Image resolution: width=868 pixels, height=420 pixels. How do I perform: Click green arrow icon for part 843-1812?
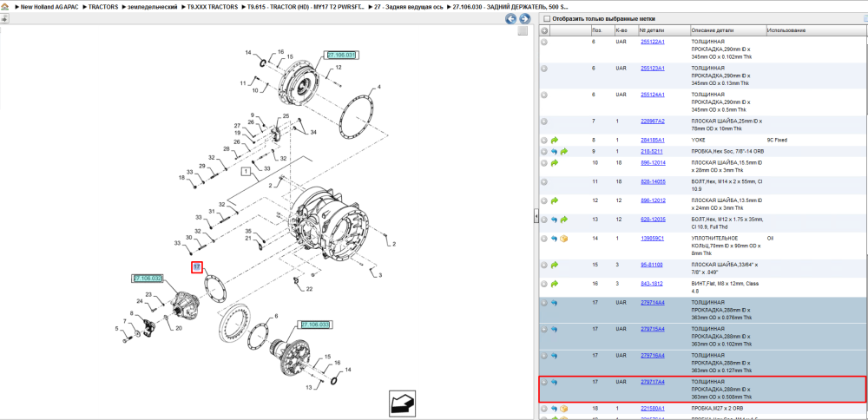pos(554,284)
